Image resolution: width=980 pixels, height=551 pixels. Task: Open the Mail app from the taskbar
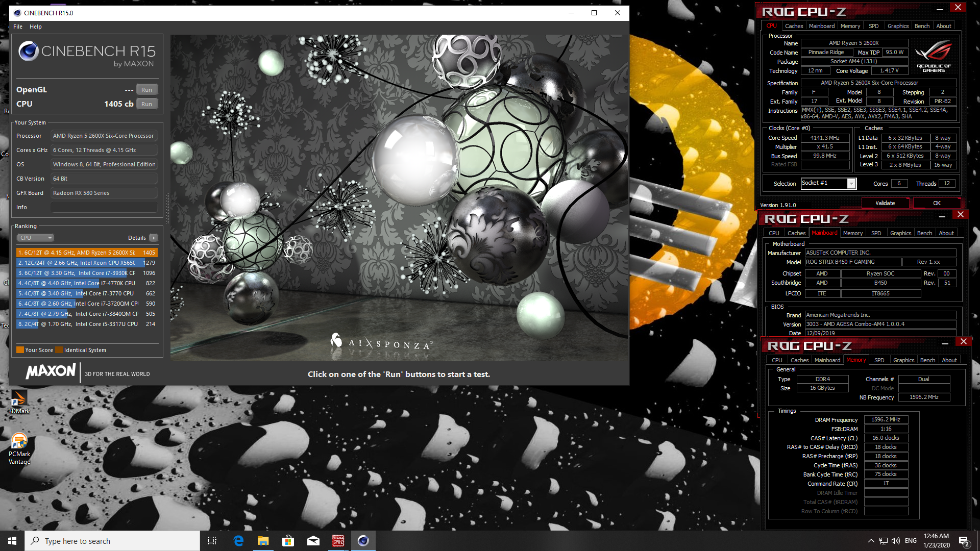click(x=313, y=541)
